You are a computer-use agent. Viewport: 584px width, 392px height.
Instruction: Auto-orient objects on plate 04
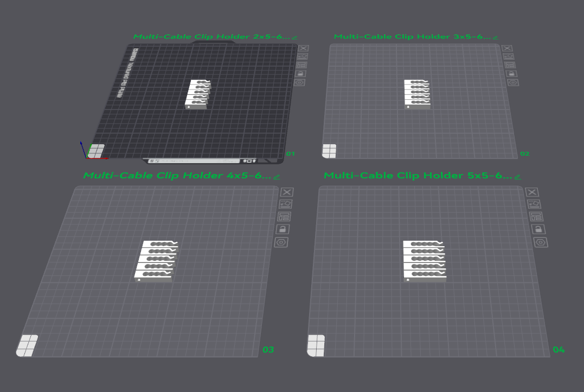[534, 204]
